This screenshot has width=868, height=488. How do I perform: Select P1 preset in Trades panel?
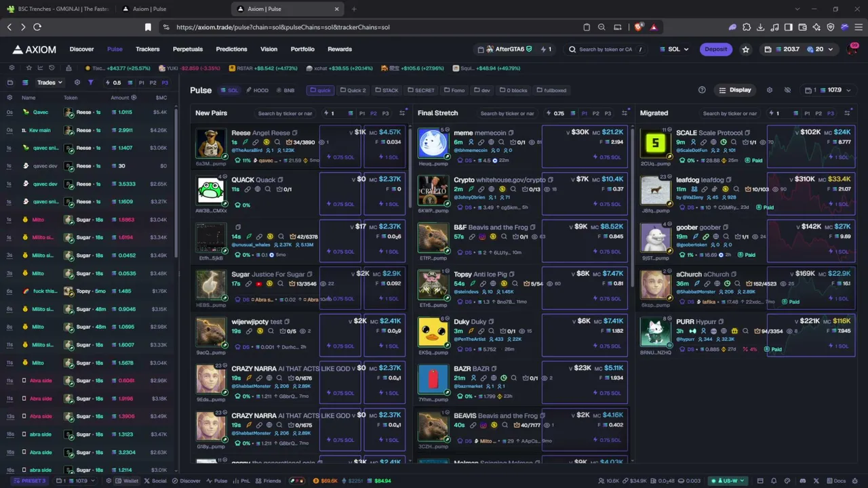(142, 83)
